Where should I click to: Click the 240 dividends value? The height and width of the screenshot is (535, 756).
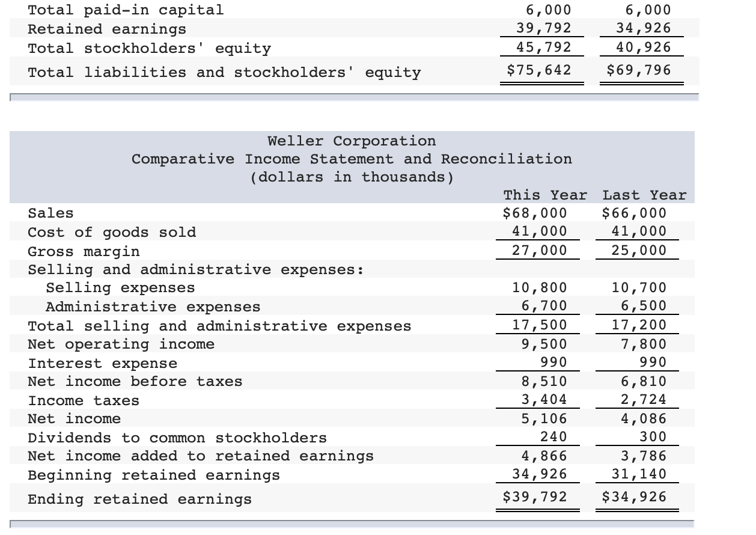click(553, 437)
